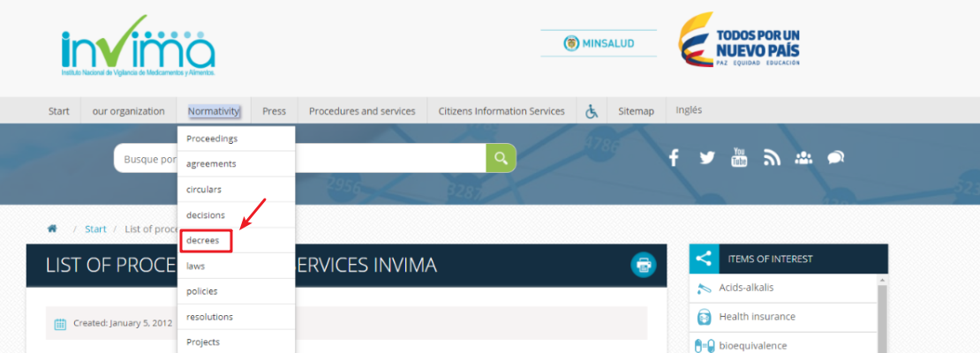Click the group community icon
This screenshot has width=980, height=353.
click(803, 158)
